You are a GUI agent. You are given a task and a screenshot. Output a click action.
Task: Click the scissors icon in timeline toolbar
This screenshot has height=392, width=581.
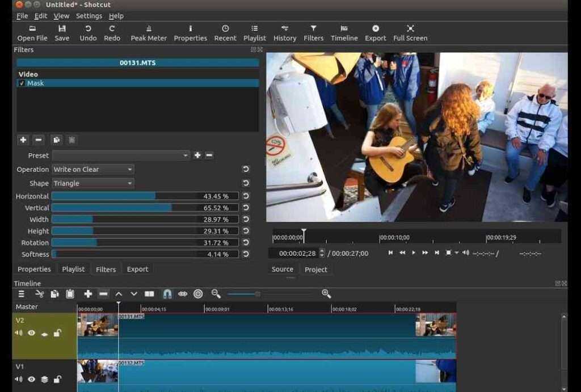click(x=40, y=294)
